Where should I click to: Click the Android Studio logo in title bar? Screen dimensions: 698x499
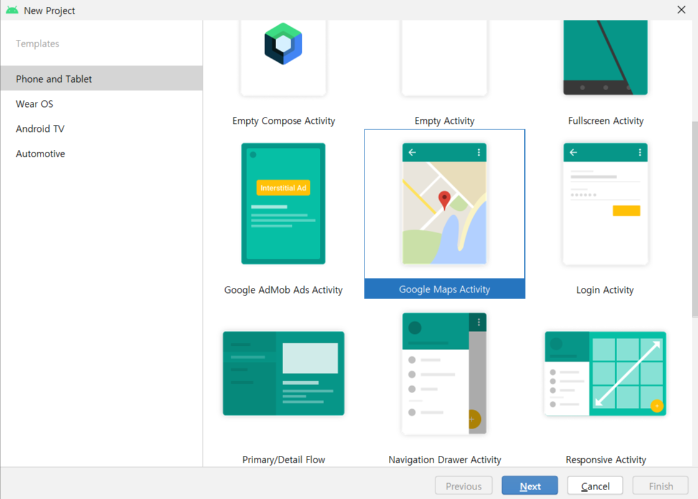tap(12, 10)
